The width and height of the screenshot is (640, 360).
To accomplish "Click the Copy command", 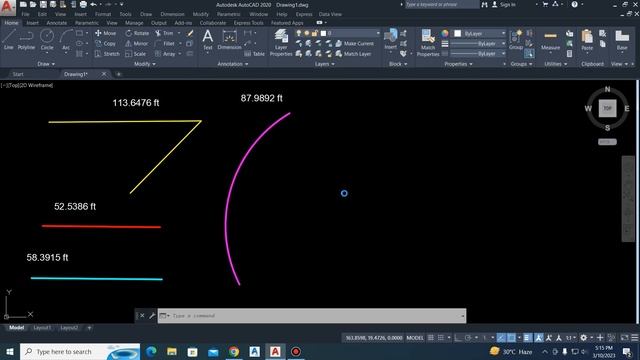I will point(105,43).
